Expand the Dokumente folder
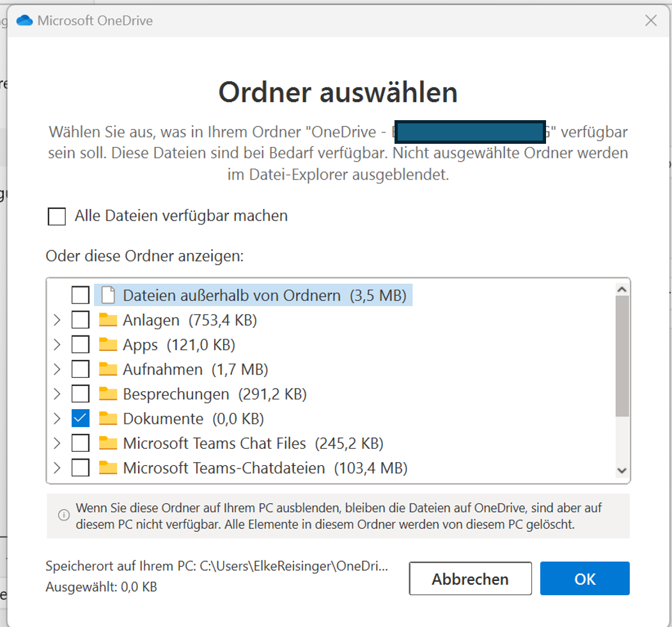The image size is (672, 627). click(57, 419)
